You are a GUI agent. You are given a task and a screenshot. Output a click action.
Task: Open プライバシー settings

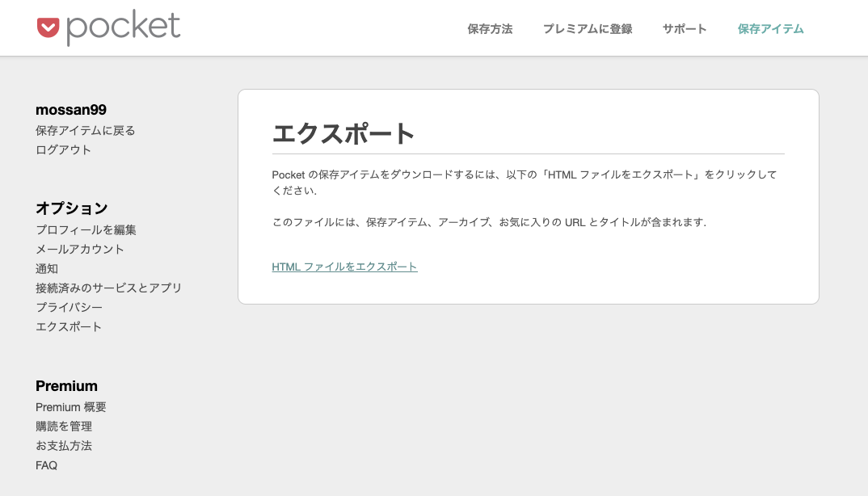coord(69,307)
